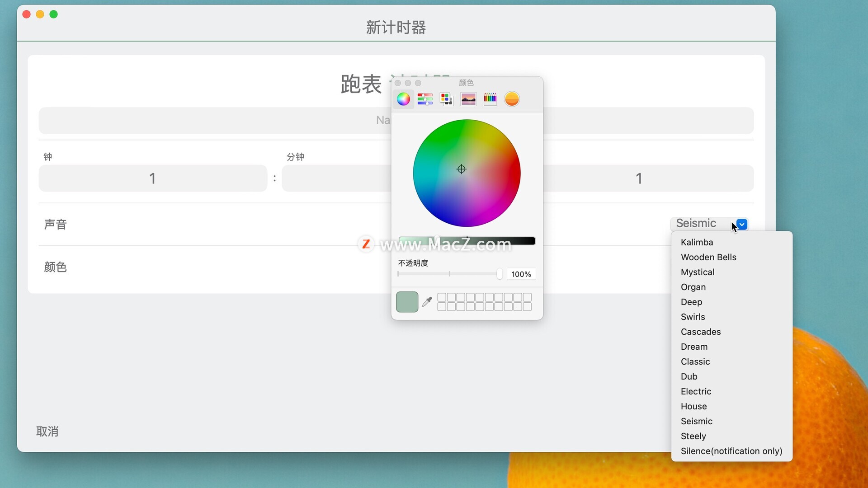This screenshot has width=868, height=488.
Task: Open the image palettes picker mode
Action: point(468,99)
